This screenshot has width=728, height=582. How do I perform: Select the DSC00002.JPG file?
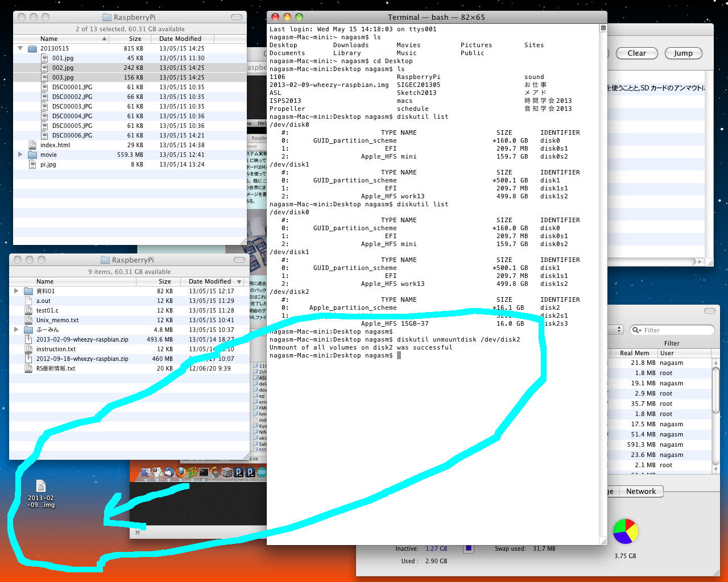[72, 97]
